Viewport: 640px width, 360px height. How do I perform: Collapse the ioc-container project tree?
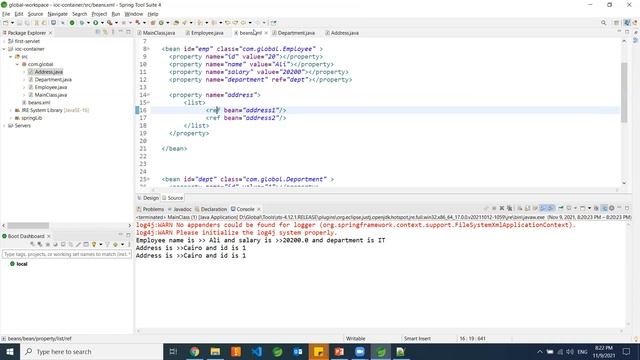[x=4, y=49]
